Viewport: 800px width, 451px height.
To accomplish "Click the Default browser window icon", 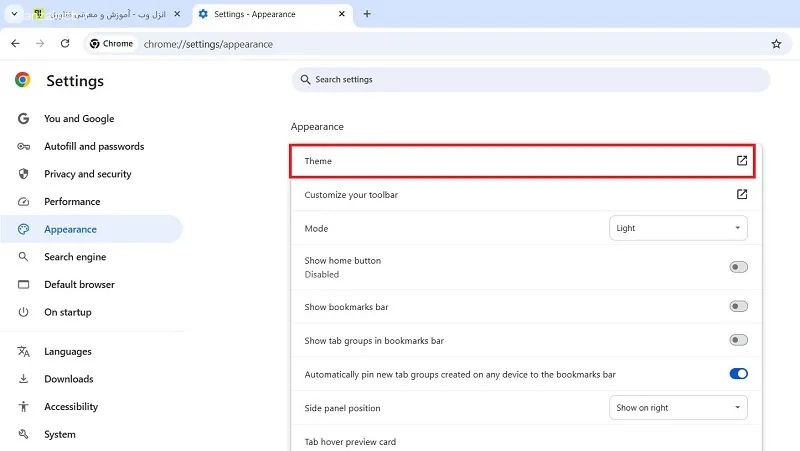I will 23,284.
